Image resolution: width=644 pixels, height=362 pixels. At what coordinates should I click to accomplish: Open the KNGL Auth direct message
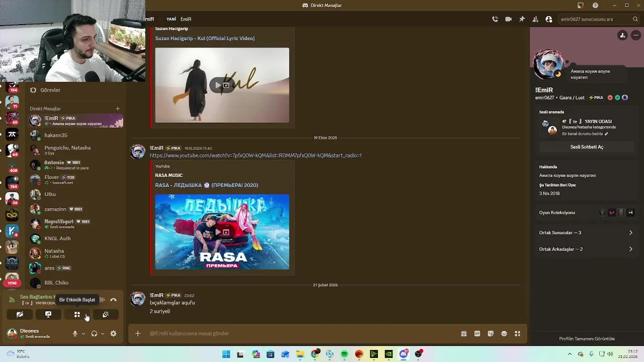[x=75, y=238]
